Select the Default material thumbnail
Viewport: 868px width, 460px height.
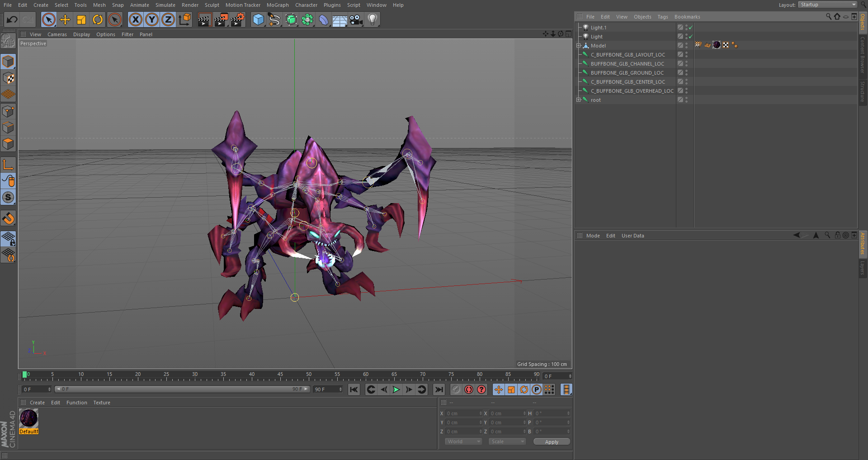(29, 418)
